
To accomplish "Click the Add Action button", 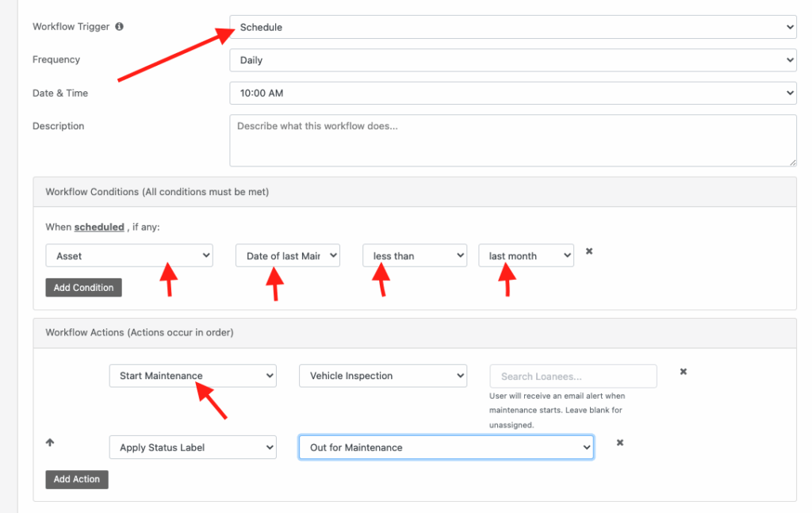I will point(76,479).
